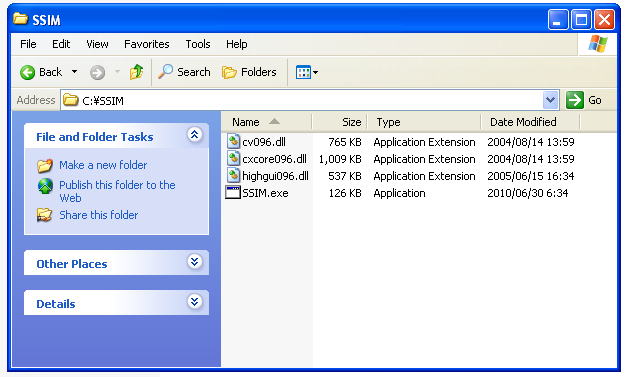Sort by Type column header
The image size is (626, 377).
424,122
